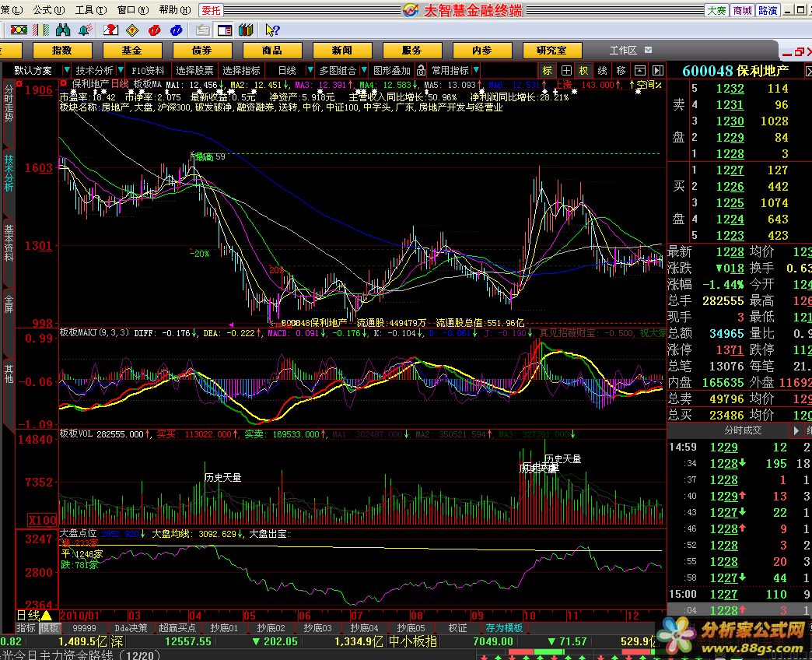Click the blue round logo toolbar icon

pos(176,30)
